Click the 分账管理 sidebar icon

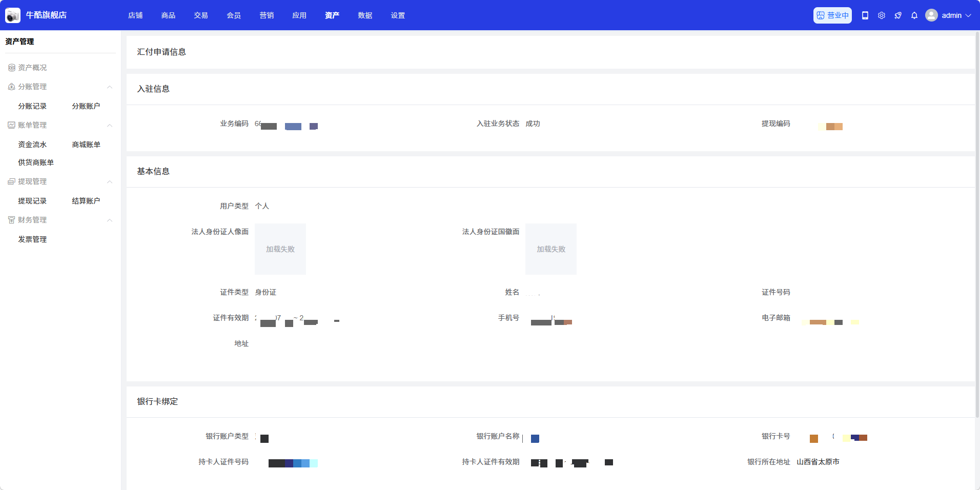tap(11, 87)
